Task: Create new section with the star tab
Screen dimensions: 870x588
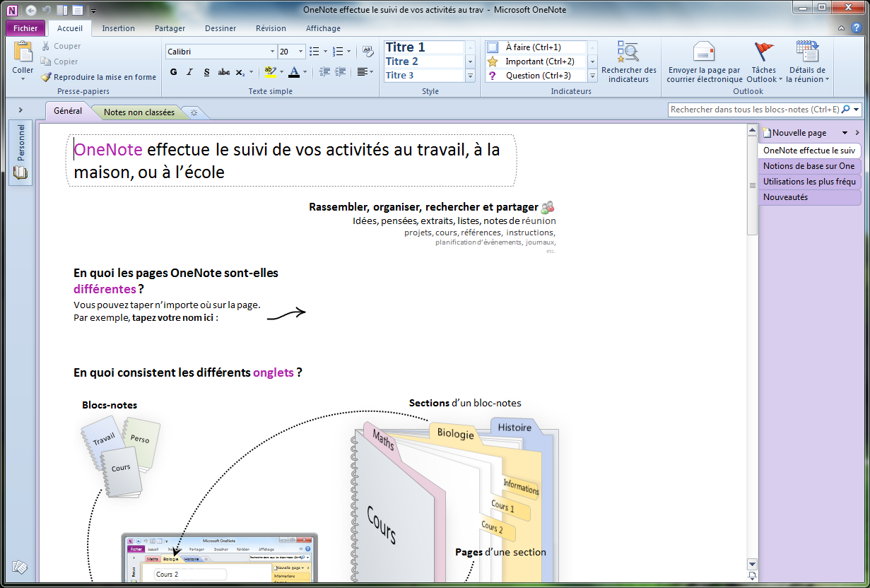Action: [x=194, y=112]
